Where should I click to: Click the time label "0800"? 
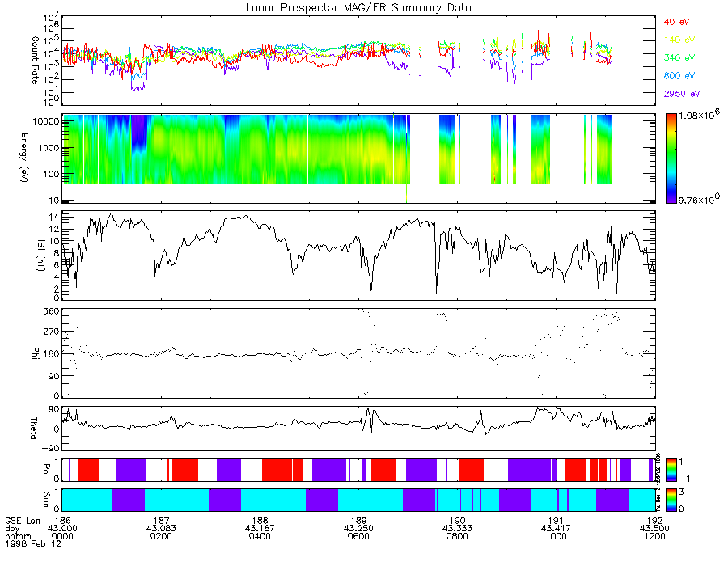pos(457,536)
